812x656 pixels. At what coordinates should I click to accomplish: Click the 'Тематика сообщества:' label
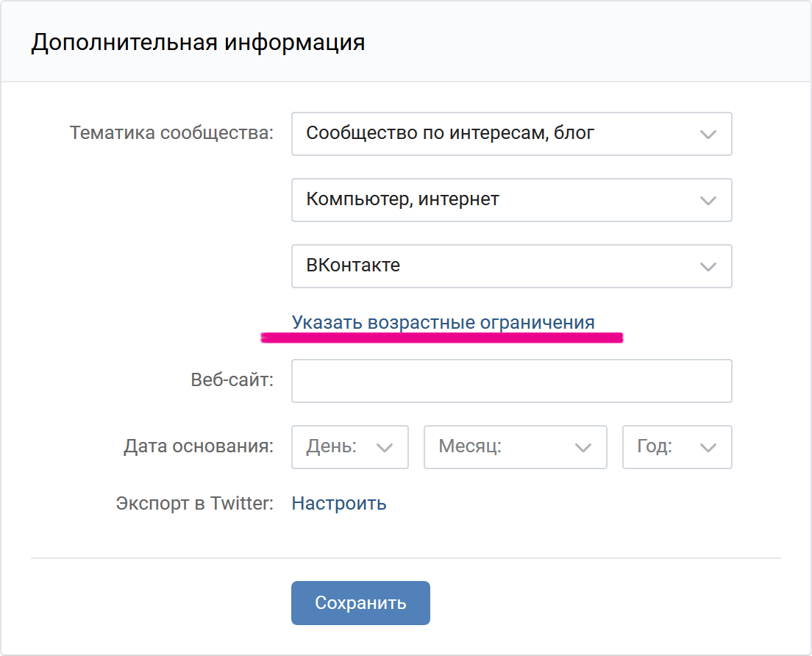coord(171,133)
